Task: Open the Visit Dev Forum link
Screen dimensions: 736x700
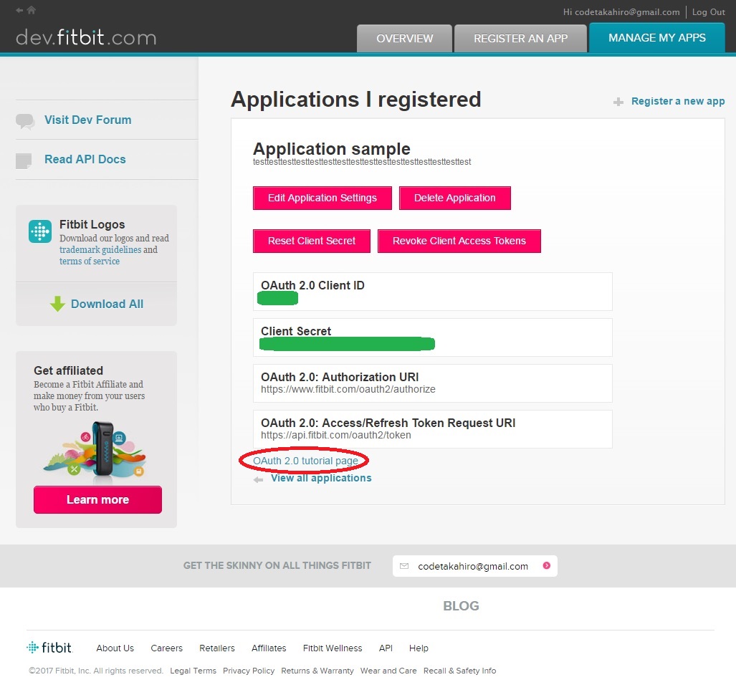Action: [x=87, y=120]
